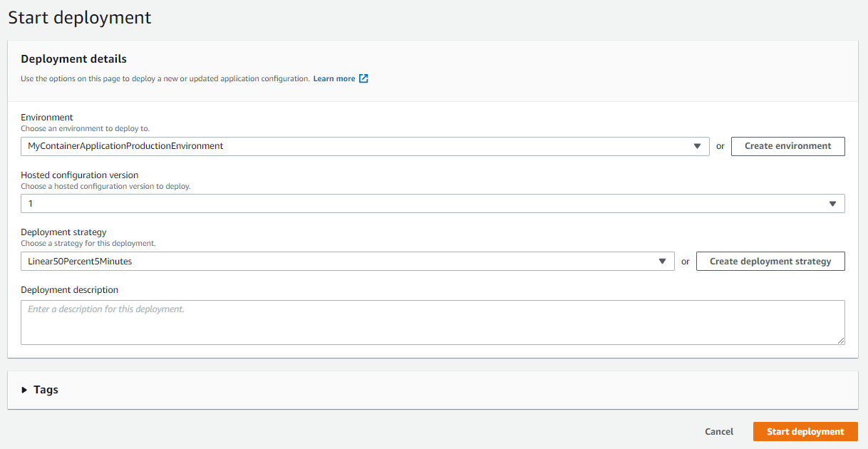This screenshot has width=868, height=449.
Task: Click the external link icon beside Learn more
Action: [x=364, y=78]
